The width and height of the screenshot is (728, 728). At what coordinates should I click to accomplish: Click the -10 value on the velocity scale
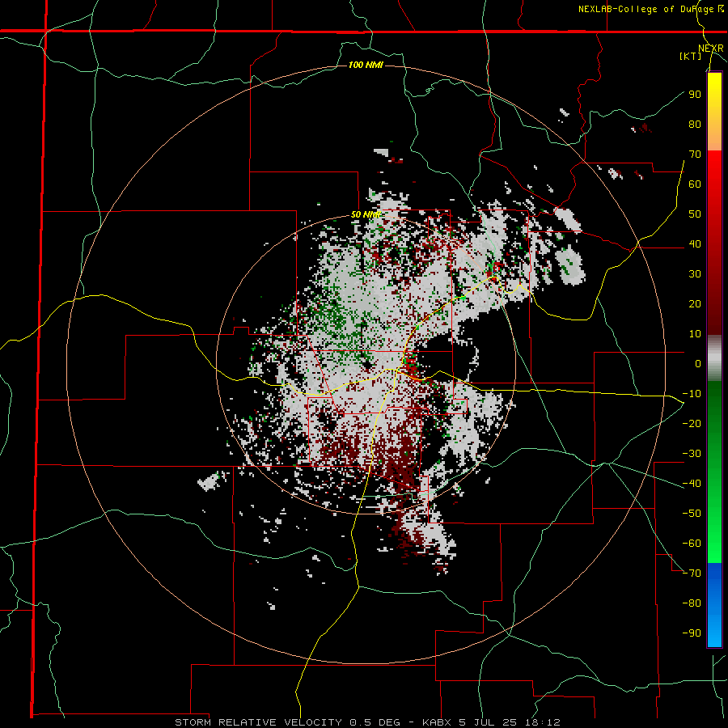click(692, 394)
